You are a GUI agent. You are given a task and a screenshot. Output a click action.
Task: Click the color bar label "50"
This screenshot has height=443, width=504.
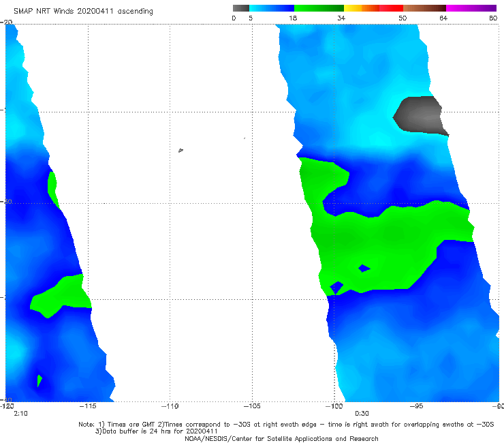click(x=403, y=18)
